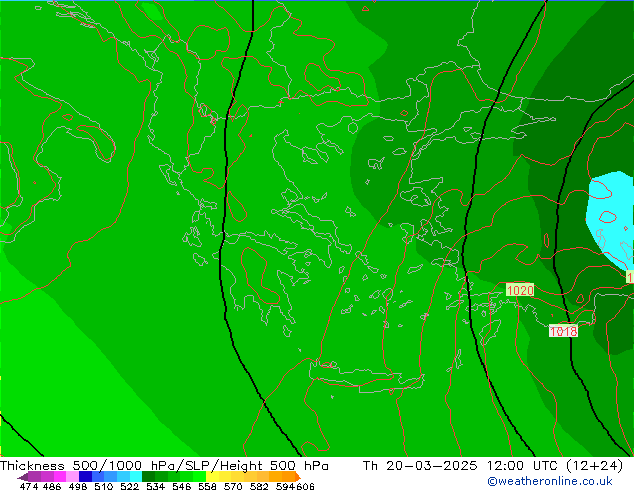Select the dark blue legend swatch above 498

[85, 477]
